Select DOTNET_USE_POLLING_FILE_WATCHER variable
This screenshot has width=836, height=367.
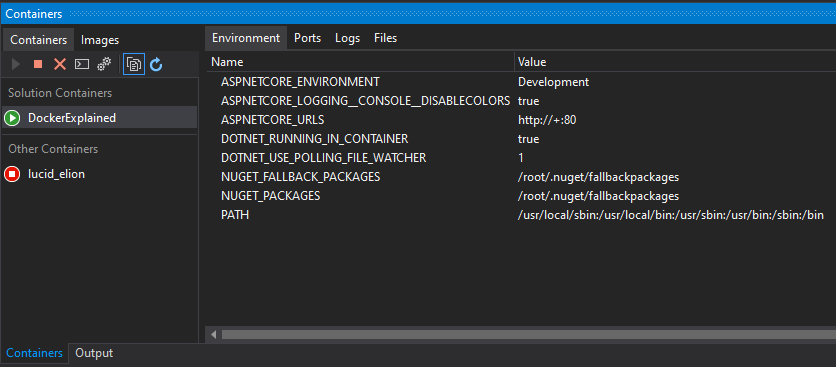[x=324, y=158]
